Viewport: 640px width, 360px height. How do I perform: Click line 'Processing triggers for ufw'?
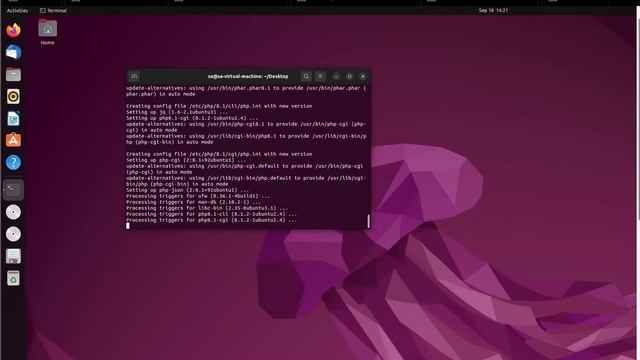[x=198, y=196]
